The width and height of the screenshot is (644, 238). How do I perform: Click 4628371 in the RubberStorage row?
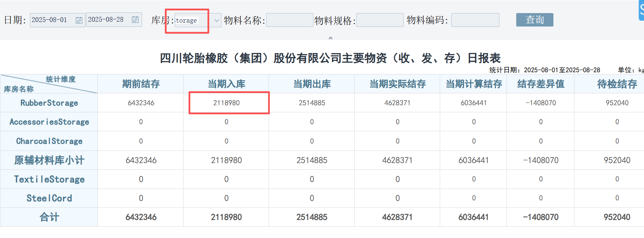[397, 103]
